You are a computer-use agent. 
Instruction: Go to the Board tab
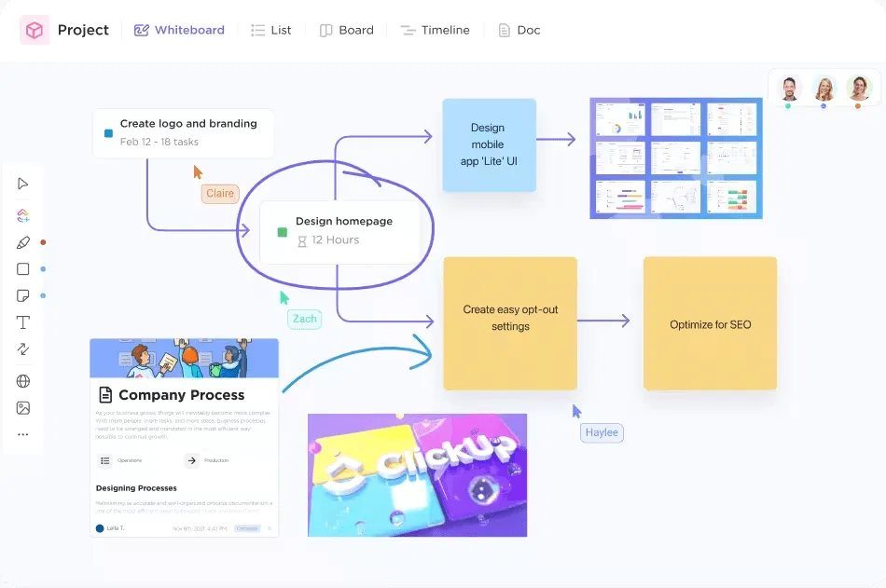click(x=346, y=30)
